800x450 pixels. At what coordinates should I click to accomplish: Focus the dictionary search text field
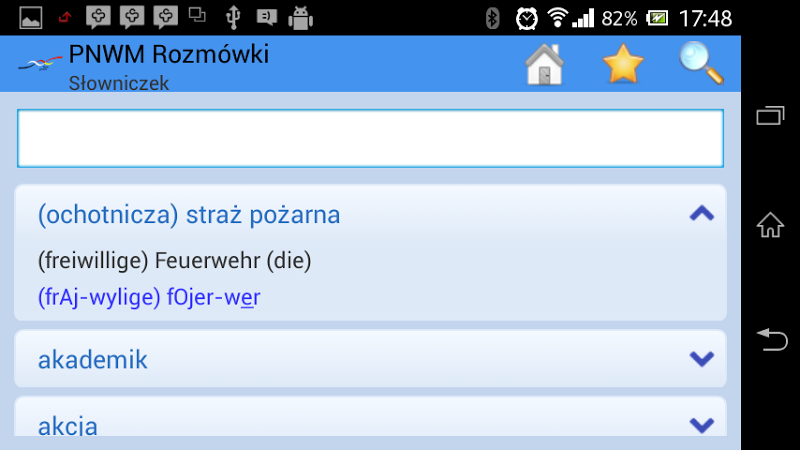click(x=370, y=138)
